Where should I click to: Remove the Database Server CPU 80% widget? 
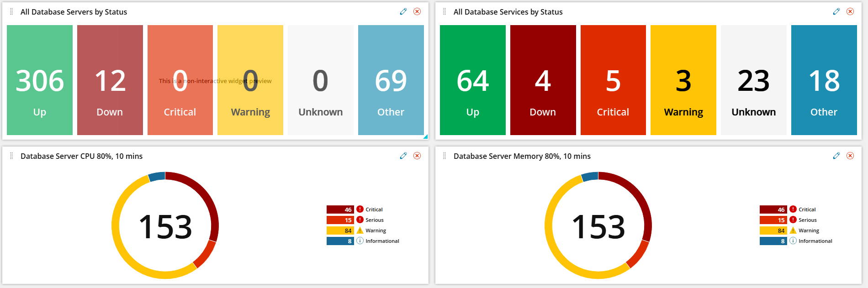[x=417, y=156]
